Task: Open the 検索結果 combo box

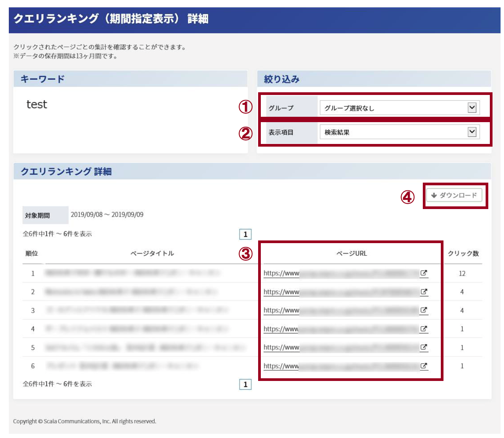Action: 399,132
